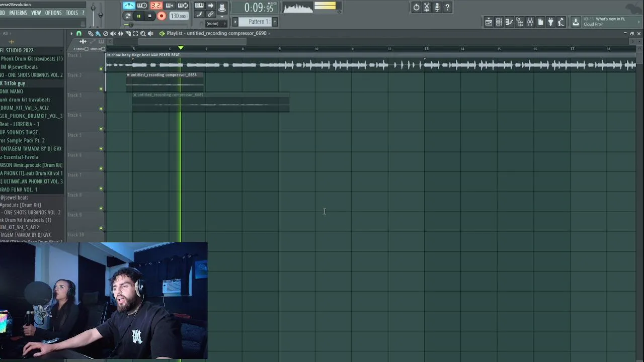This screenshot has width=644, height=362.
Task: Open the help question-mark icon in toolbar
Action: pyautogui.click(x=447, y=7)
